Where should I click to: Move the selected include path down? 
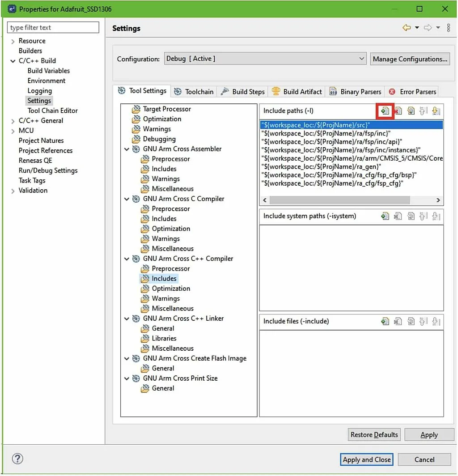click(x=435, y=110)
